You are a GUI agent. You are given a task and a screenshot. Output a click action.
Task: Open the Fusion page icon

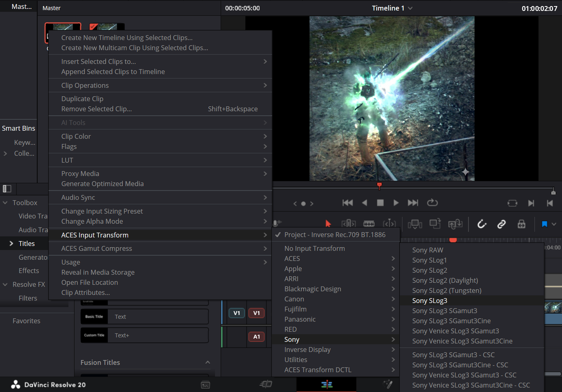point(387,384)
